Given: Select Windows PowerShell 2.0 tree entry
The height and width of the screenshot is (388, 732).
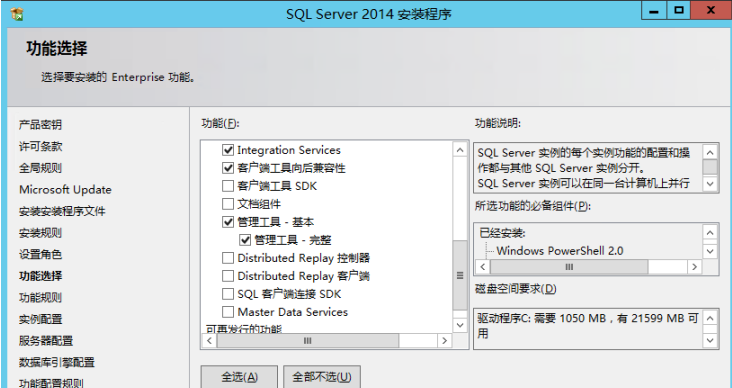Looking at the screenshot, I should click(x=560, y=251).
